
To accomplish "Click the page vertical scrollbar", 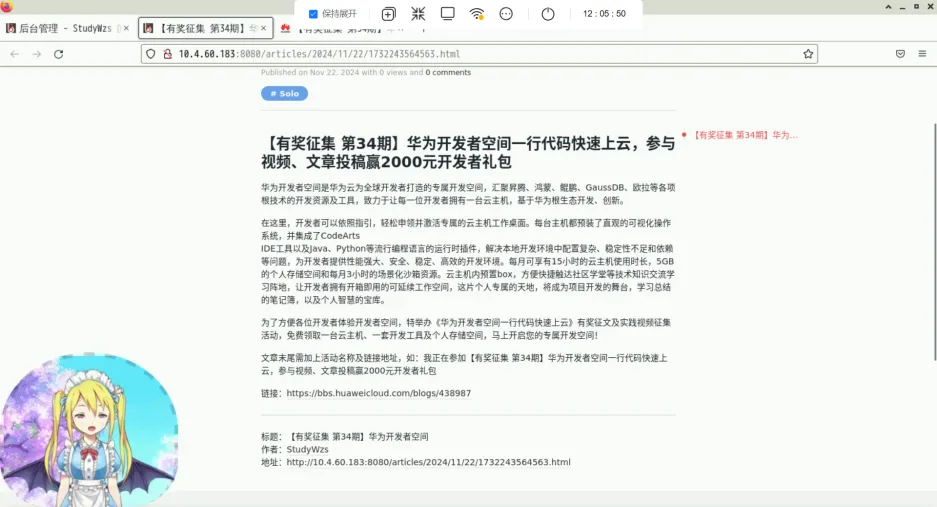I will (x=935, y=242).
